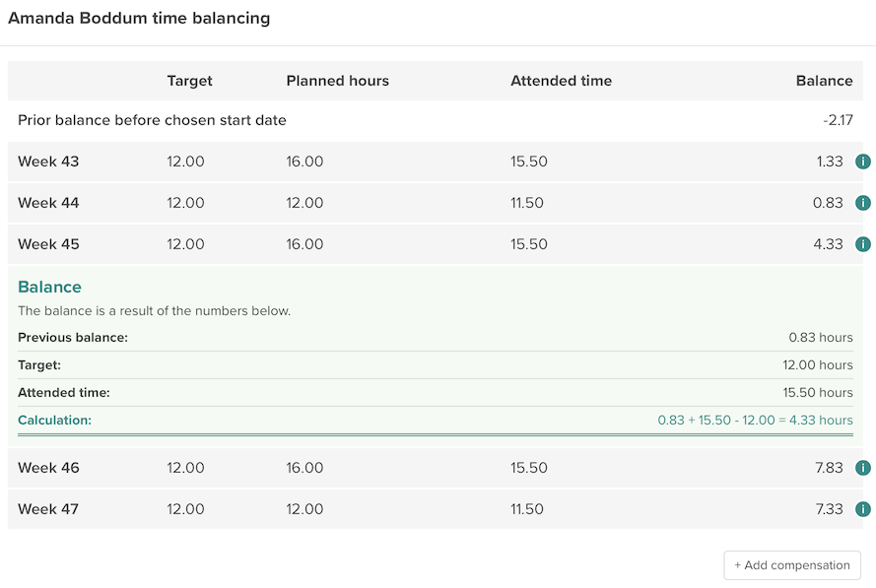Image resolution: width=876 pixels, height=588 pixels.
Task: Click the Add compensation button
Action: click(x=791, y=565)
